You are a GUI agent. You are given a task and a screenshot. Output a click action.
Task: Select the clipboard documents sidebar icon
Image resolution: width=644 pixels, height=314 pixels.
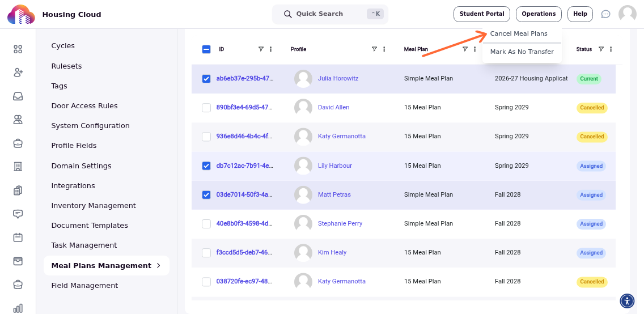tap(18, 190)
